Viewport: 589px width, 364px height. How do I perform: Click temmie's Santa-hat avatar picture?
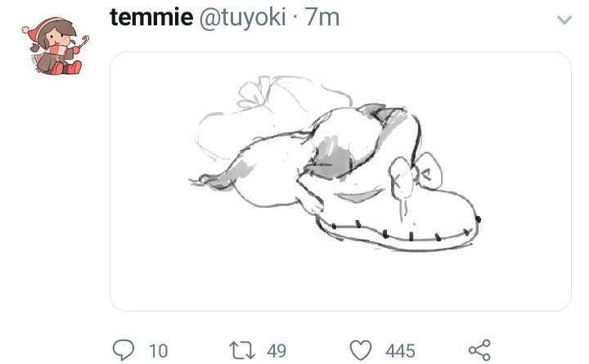[56, 45]
